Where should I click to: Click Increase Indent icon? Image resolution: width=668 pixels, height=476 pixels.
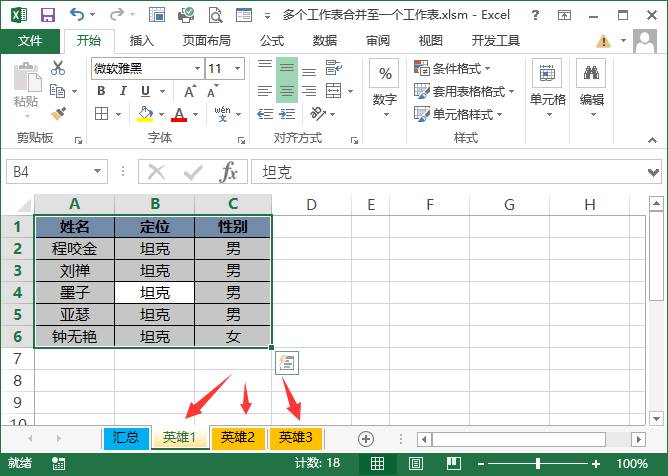coord(287,114)
